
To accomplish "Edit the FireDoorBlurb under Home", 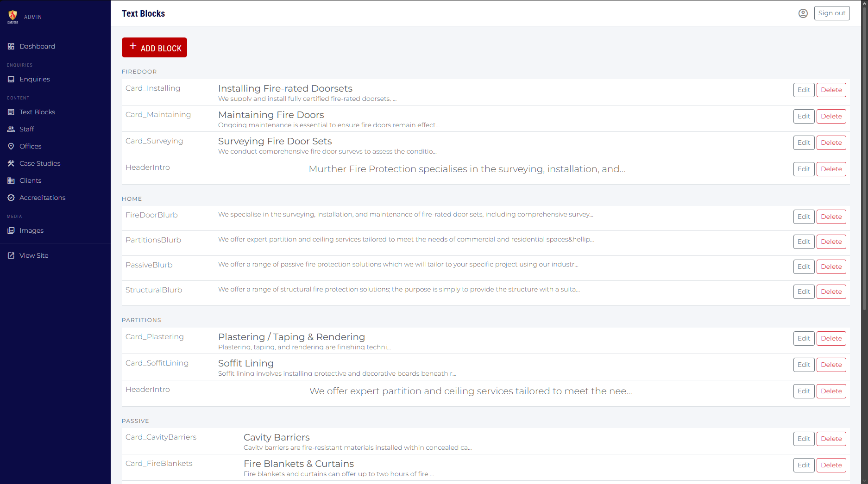I will click(x=804, y=217).
